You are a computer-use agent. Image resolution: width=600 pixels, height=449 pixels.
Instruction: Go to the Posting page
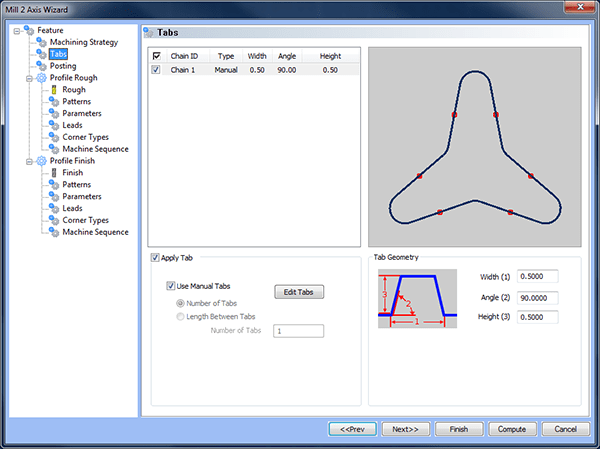[63, 66]
